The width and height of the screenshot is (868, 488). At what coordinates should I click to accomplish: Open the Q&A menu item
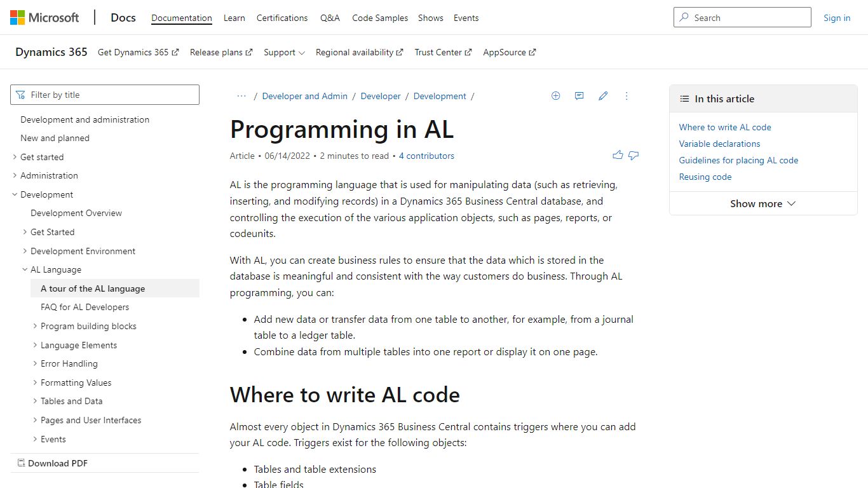330,18
